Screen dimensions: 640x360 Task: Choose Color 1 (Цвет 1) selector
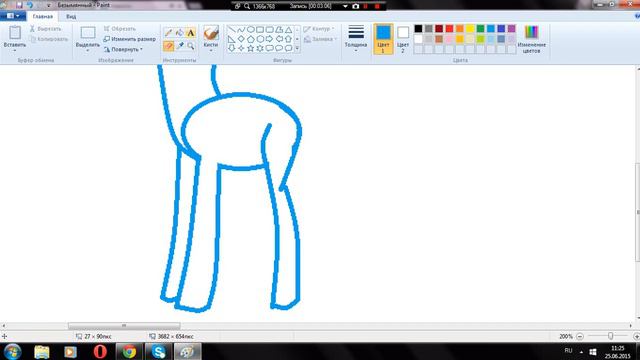pyautogui.click(x=383, y=39)
